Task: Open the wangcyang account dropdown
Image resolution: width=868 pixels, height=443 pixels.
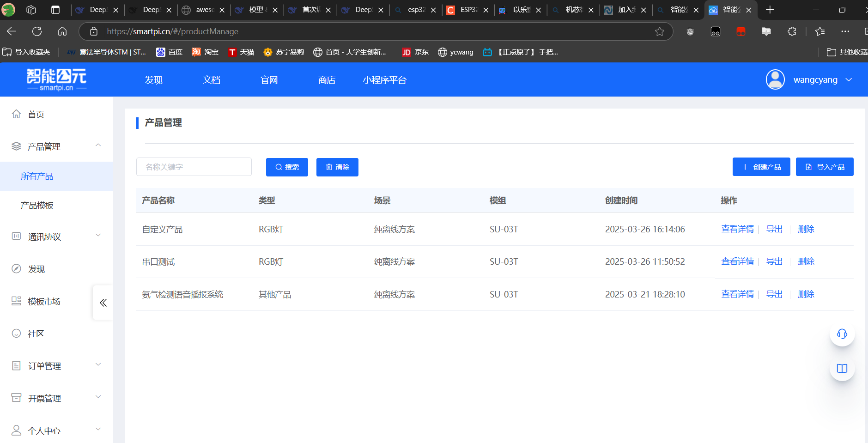Action: coord(815,79)
